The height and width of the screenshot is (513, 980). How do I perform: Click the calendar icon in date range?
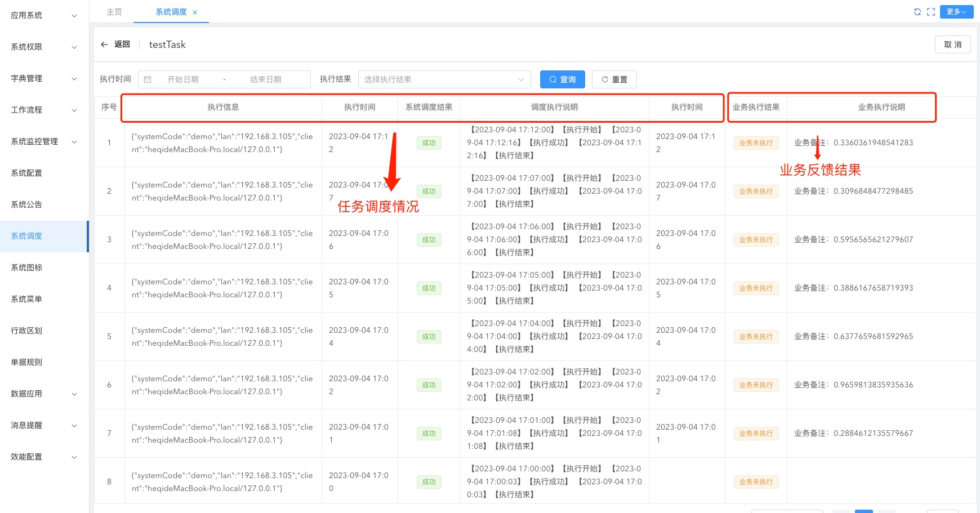coord(148,79)
